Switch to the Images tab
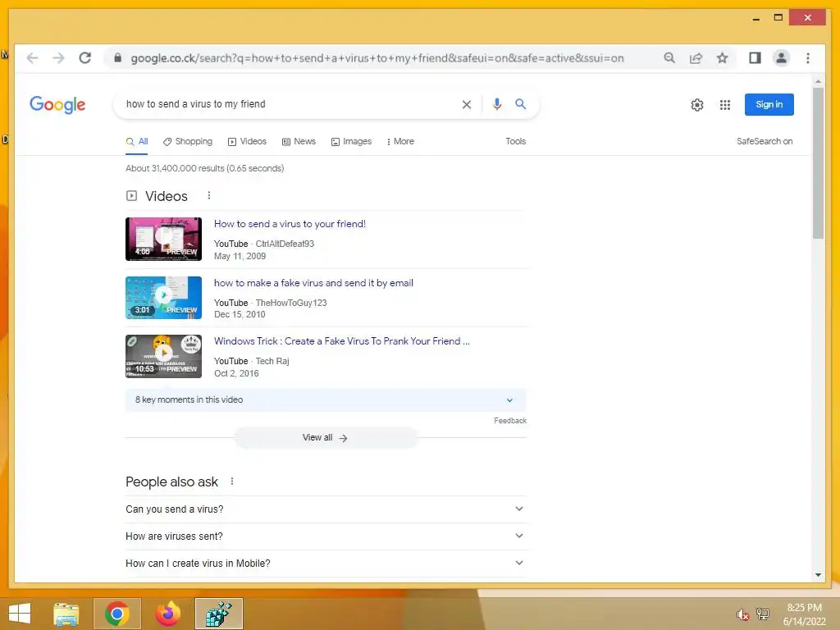The width and height of the screenshot is (840, 630). point(351,141)
